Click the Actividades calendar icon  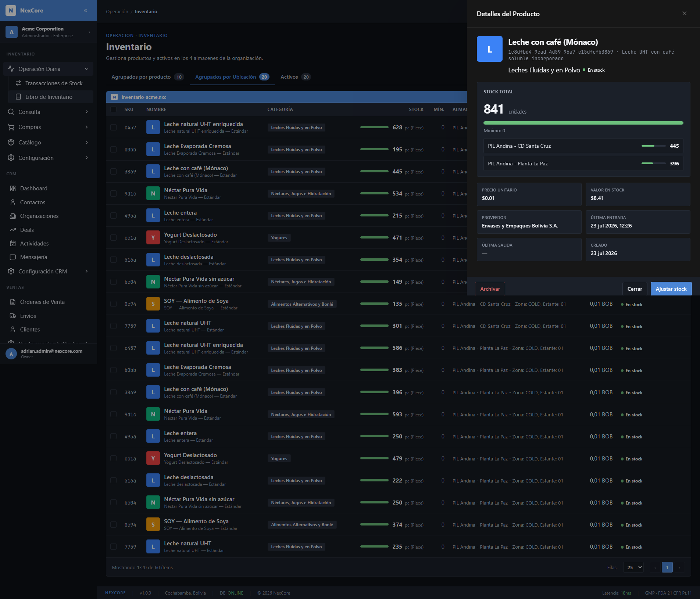[13, 243]
